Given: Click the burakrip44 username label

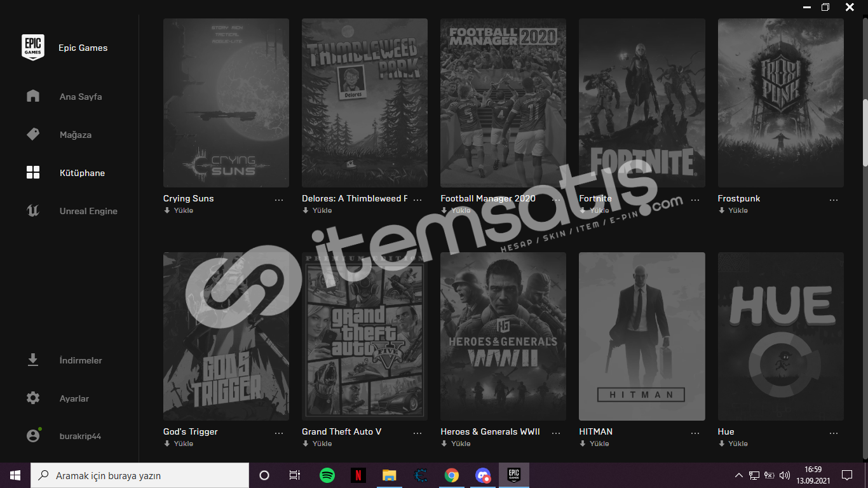Looking at the screenshot, I should (x=80, y=437).
